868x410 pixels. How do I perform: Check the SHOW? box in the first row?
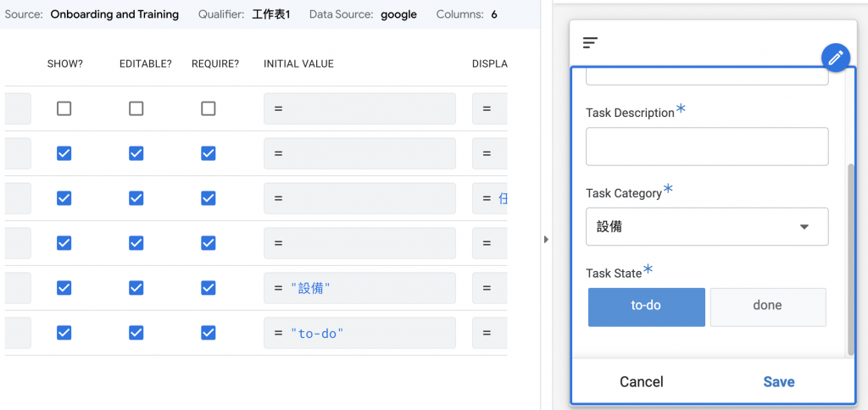64,108
